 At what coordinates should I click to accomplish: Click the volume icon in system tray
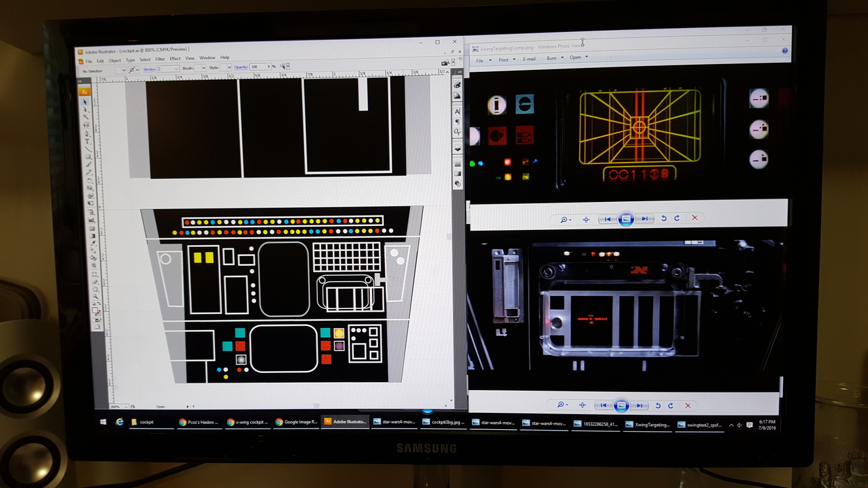[x=739, y=425]
